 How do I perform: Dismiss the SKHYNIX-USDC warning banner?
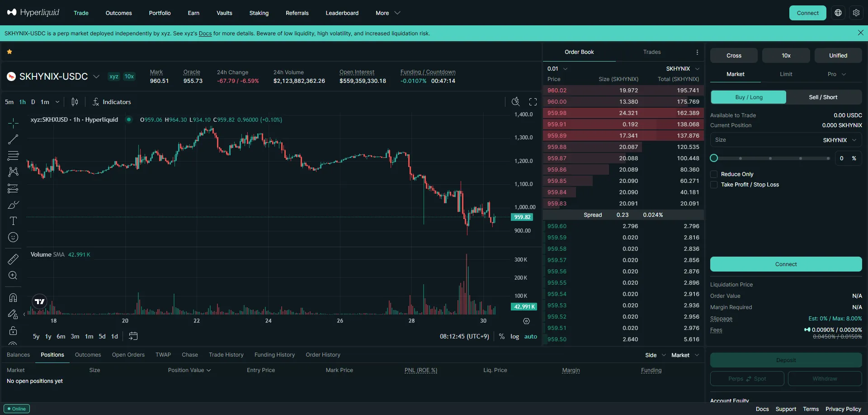(861, 33)
